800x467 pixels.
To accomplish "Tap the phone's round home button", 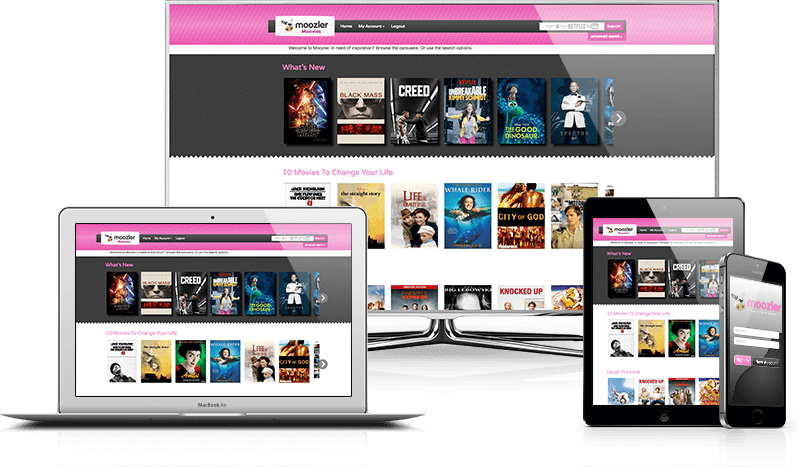I will click(x=757, y=416).
